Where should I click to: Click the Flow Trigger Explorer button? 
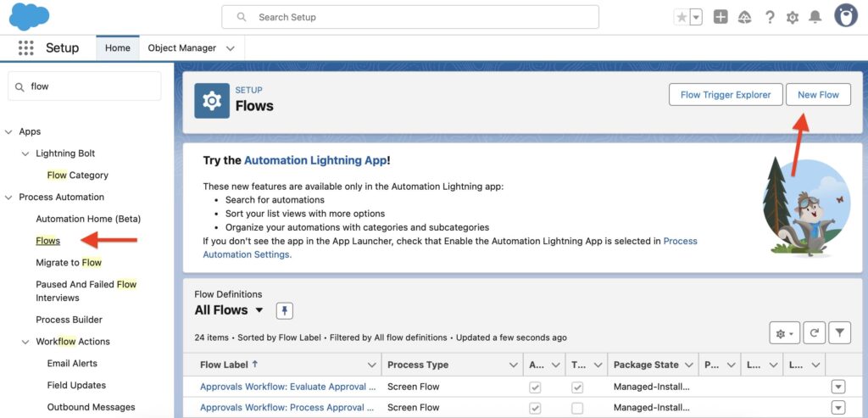click(726, 95)
